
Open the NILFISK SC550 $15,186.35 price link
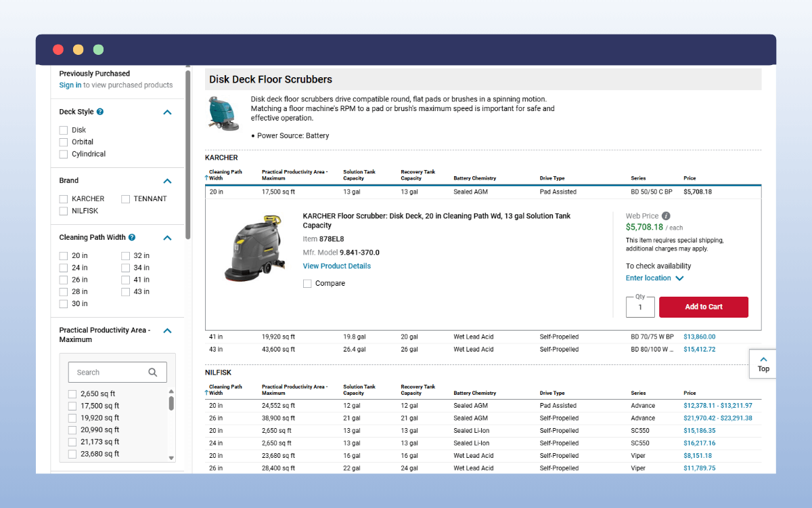pyautogui.click(x=699, y=431)
